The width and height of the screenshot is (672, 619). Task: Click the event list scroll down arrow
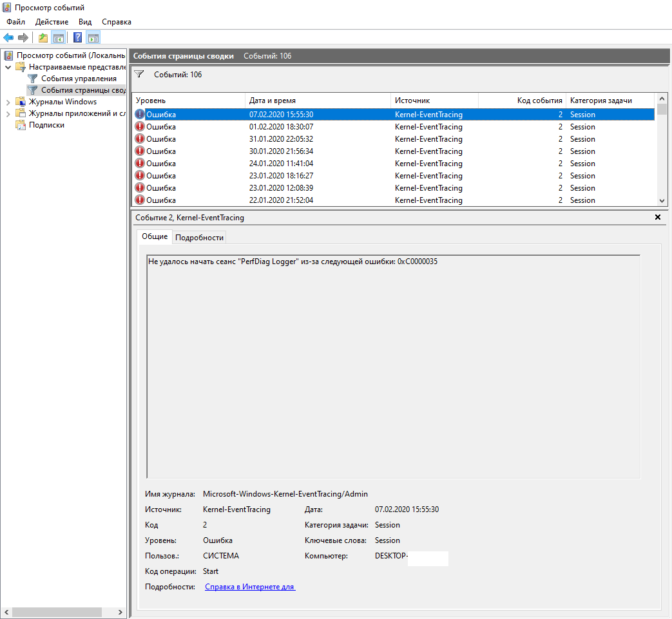[662, 200]
